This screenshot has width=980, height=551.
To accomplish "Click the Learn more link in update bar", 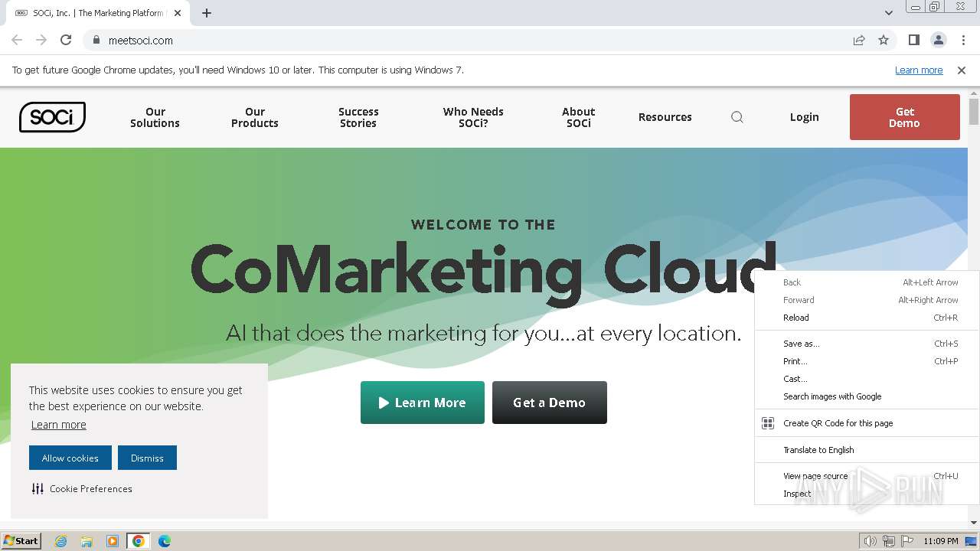I will click(919, 70).
